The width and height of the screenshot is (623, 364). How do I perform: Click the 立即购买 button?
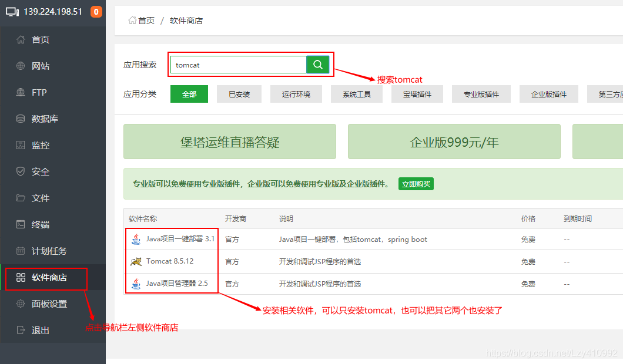pyautogui.click(x=416, y=184)
